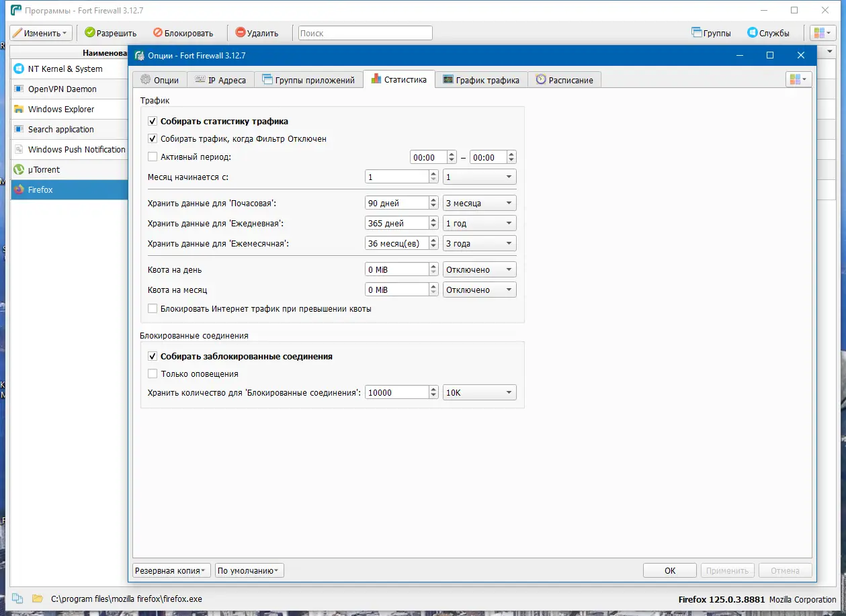Click the green check icon for Разрешить
This screenshot has width=846, height=616.
click(x=90, y=32)
